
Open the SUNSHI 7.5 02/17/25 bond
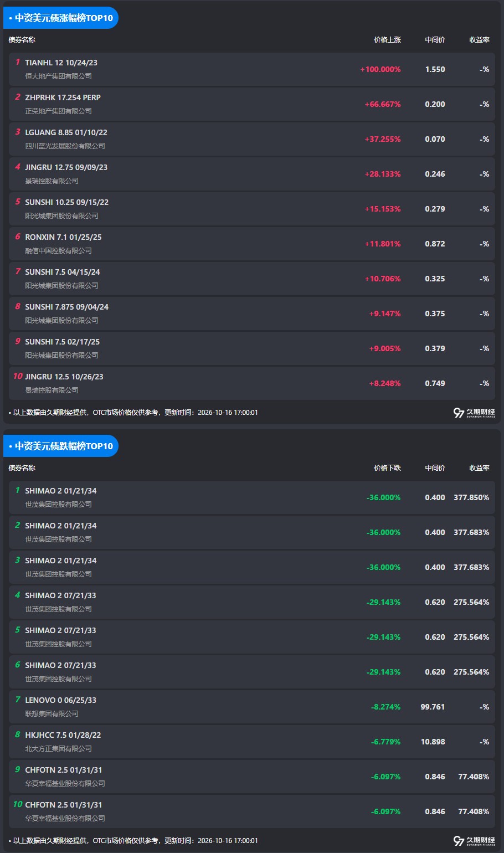pyautogui.click(x=252, y=348)
